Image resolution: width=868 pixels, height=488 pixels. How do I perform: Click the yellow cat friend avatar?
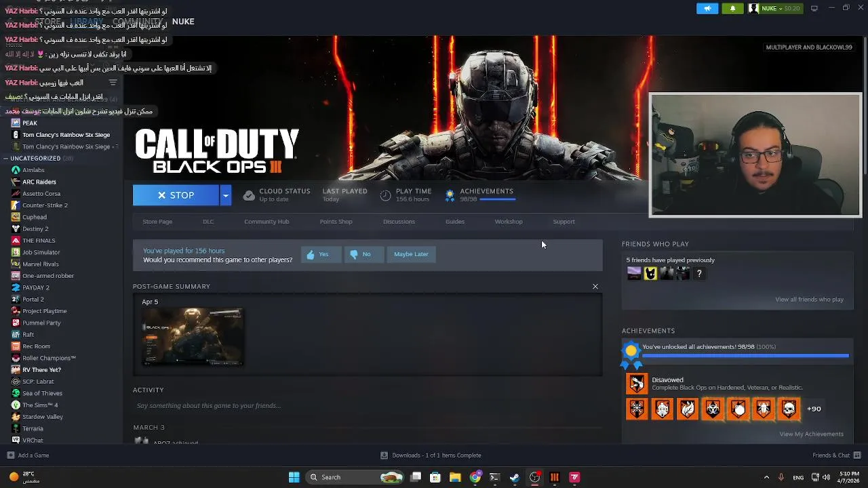(x=650, y=274)
